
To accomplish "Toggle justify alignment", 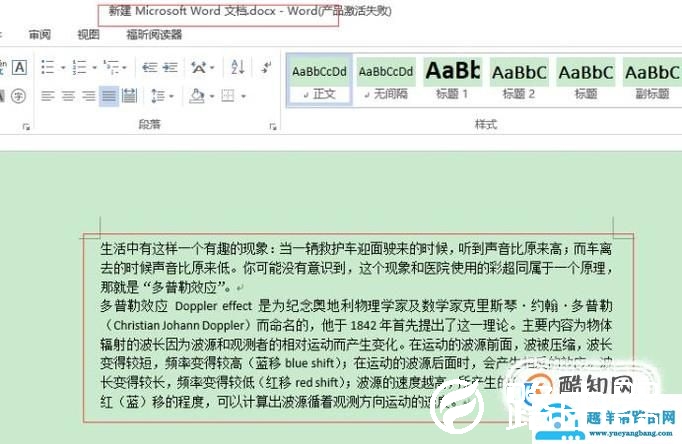I will [109, 96].
